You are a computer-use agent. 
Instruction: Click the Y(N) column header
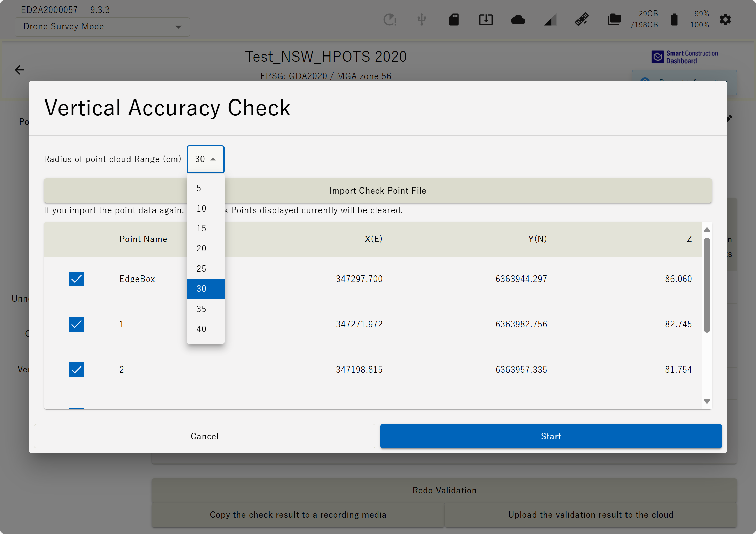538,239
